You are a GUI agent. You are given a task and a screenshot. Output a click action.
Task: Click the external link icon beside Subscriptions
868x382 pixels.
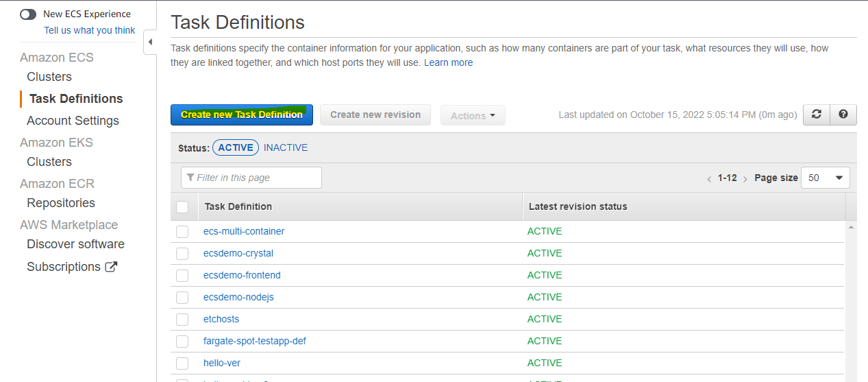pyautogui.click(x=111, y=267)
